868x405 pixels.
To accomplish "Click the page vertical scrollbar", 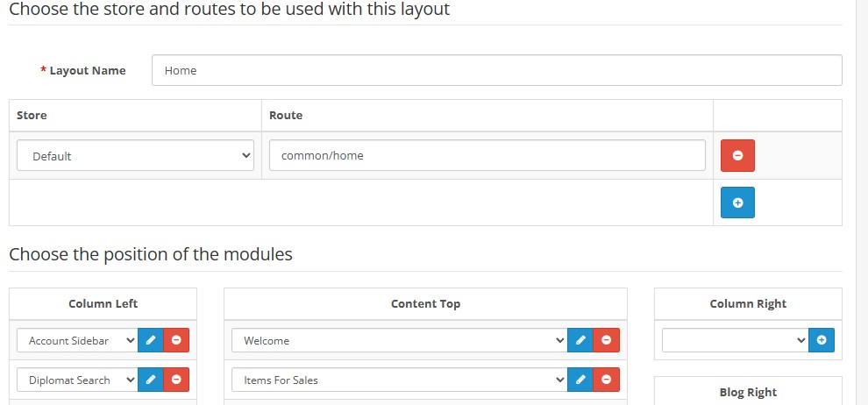I will click(862, 202).
